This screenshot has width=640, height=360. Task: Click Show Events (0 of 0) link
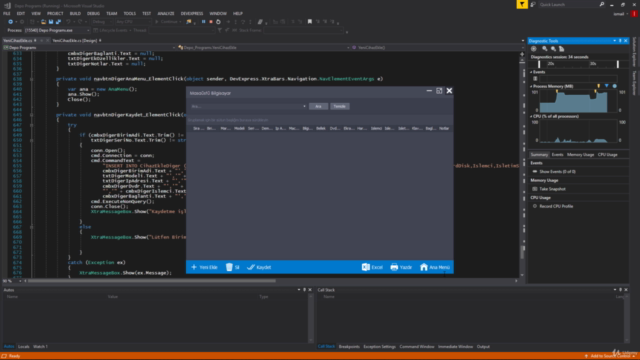(557, 172)
